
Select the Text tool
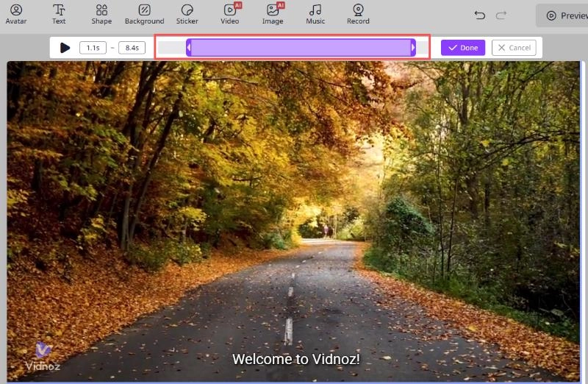point(59,14)
